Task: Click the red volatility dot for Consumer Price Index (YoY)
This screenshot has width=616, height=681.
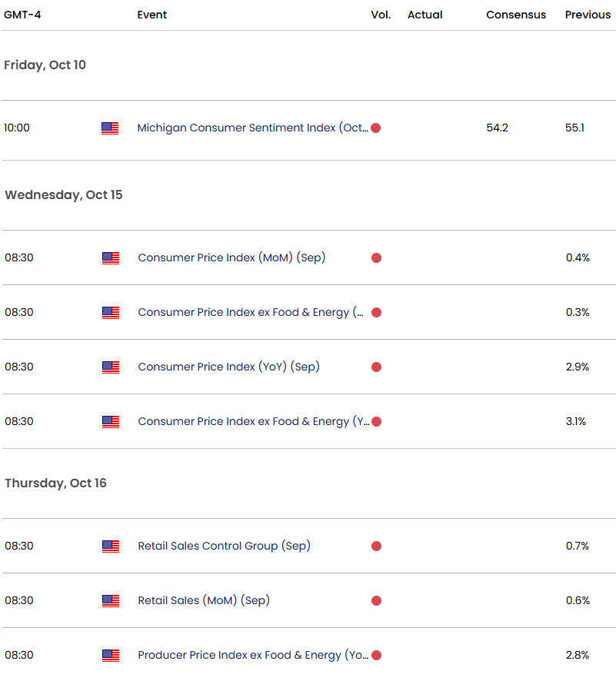Action: pos(376,367)
